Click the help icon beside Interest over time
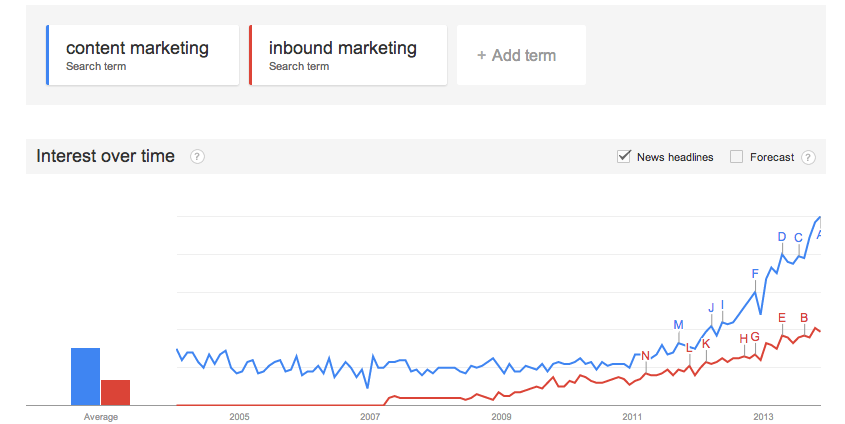Viewport: 845px width, 424px height. (x=197, y=157)
